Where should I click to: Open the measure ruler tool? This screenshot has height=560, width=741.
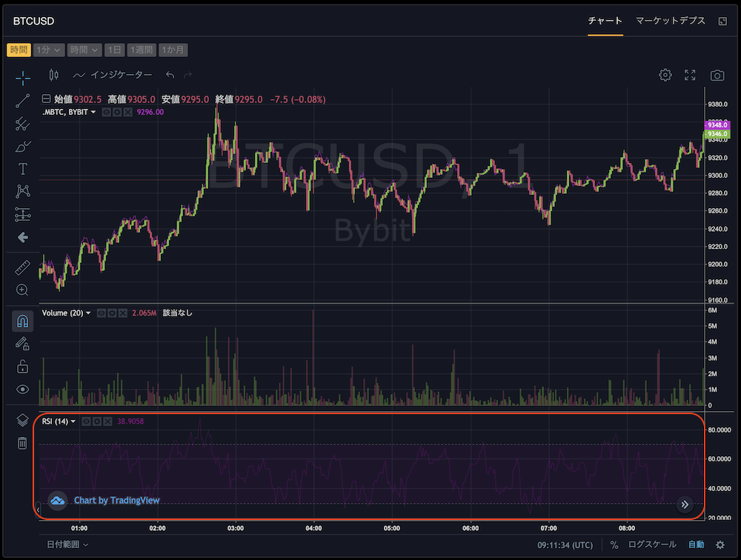(x=22, y=267)
